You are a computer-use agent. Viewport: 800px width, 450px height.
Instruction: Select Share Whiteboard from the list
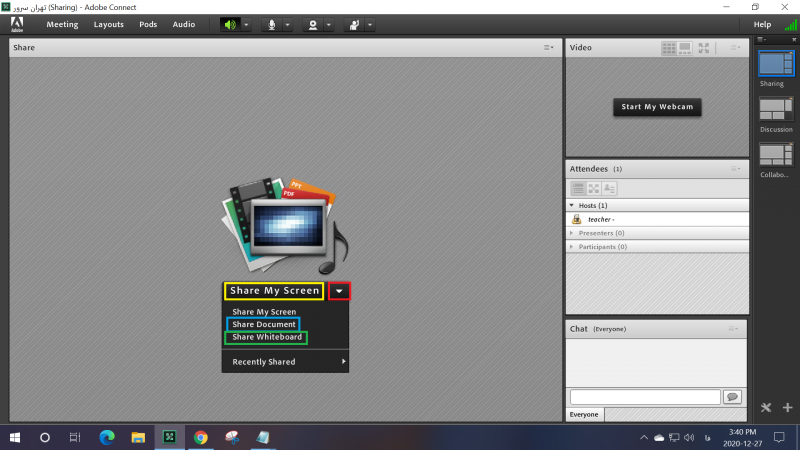click(x=266, y=337)
